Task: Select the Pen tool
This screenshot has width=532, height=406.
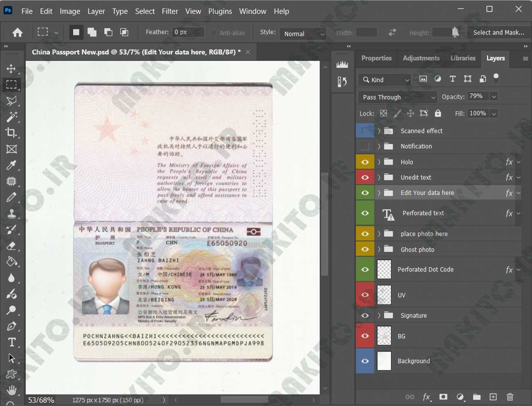Action: click(x=11, y=326)
